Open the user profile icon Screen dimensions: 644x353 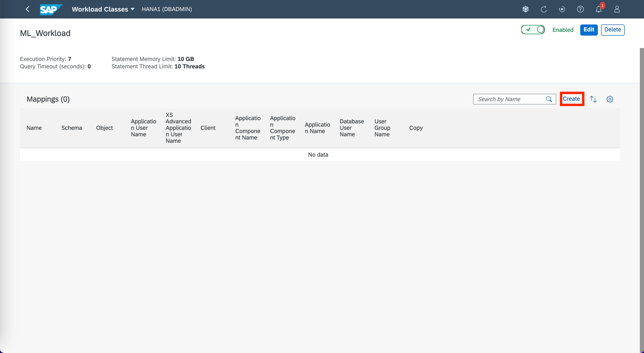[617, 9]
